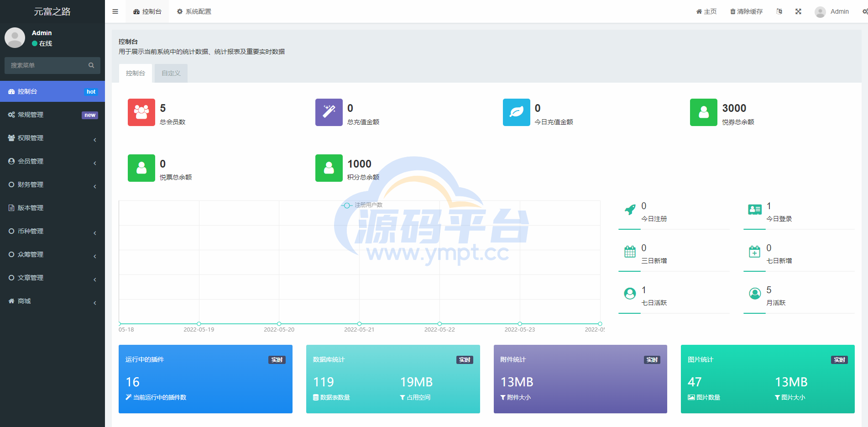The width and height of the screenshot is (868, 427).
Task: Click the new badge on 常规管理
Action: point(90,115)
